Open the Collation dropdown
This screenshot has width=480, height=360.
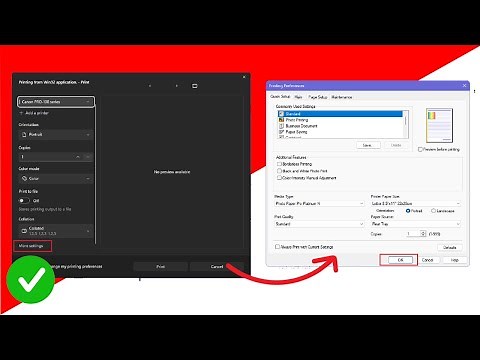pos(56,231)
